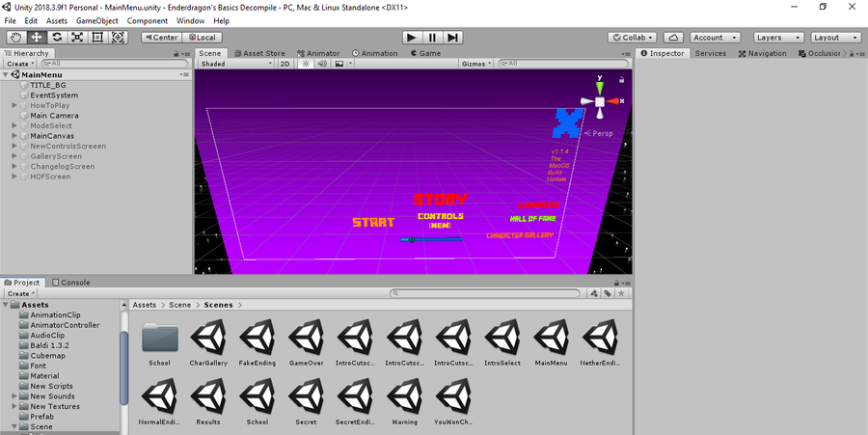Expand the MainCanvas object in Hierarchy
Image resolution: width=868 pixels, height=435 pixels.
14,136
